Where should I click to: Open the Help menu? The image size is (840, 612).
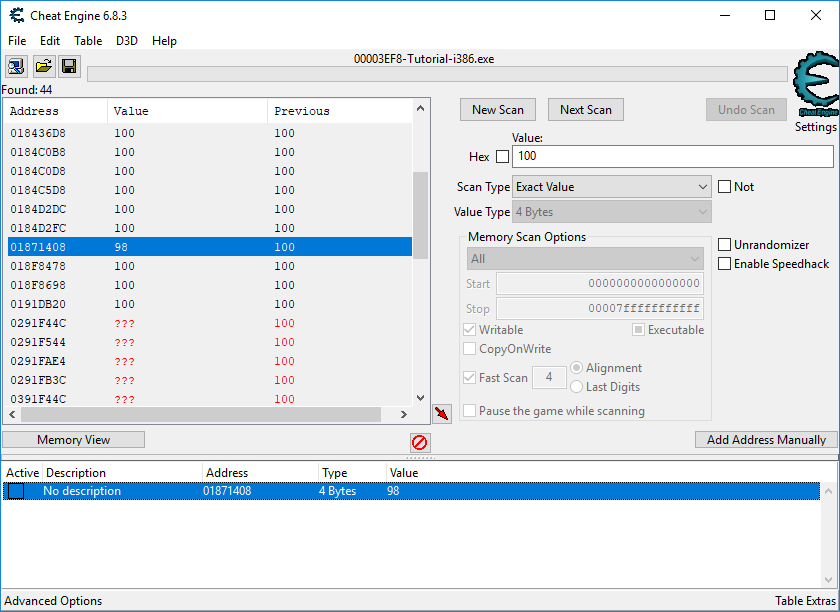click(x=164, y=41)
